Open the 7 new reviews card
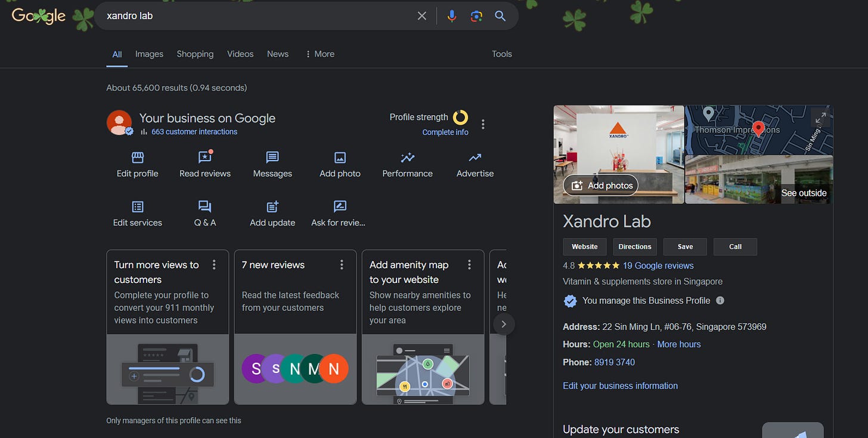The height and width of the screenshot is (438, 868). coord(295,327)
